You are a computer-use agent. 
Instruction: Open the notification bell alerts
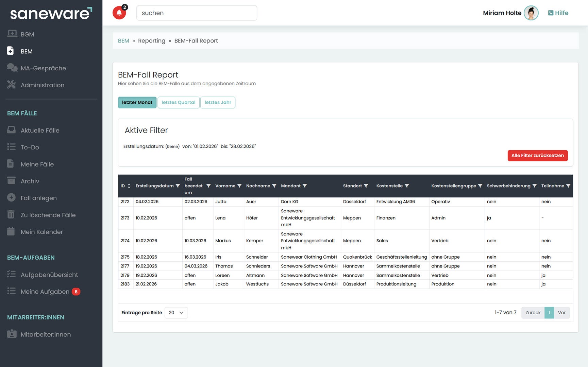tap(119, 13)
